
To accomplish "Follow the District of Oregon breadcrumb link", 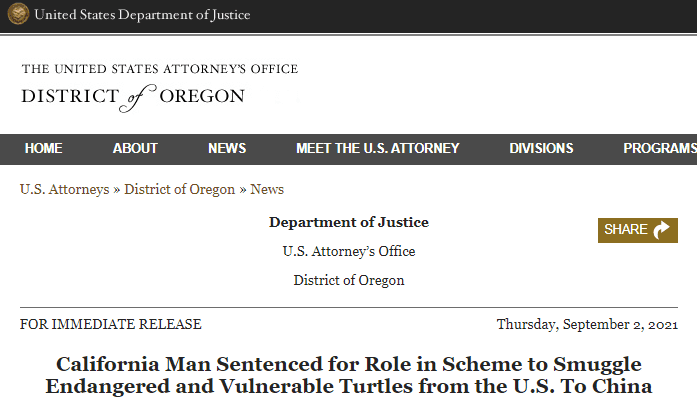I will click(x=180, y=189).
